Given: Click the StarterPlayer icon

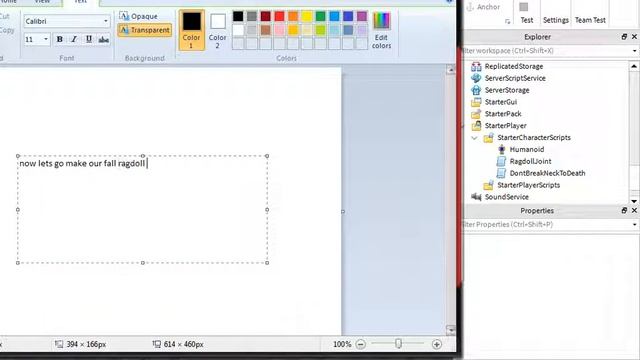Looking at the screenshot, I should tap(476, 125).
